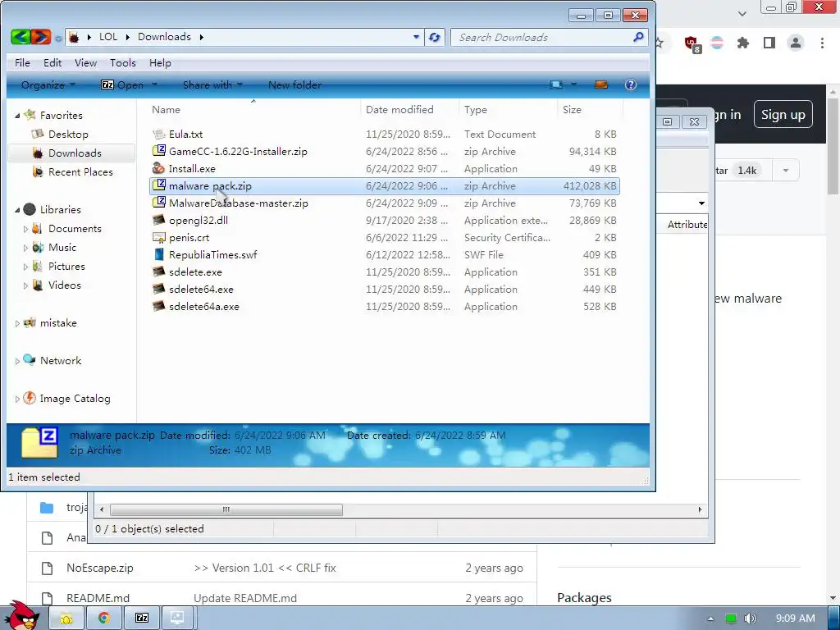Select the opengl32.dll file icon
Image resolution: width=840 pixels, height=630 pixels.
tap(158, 220)
